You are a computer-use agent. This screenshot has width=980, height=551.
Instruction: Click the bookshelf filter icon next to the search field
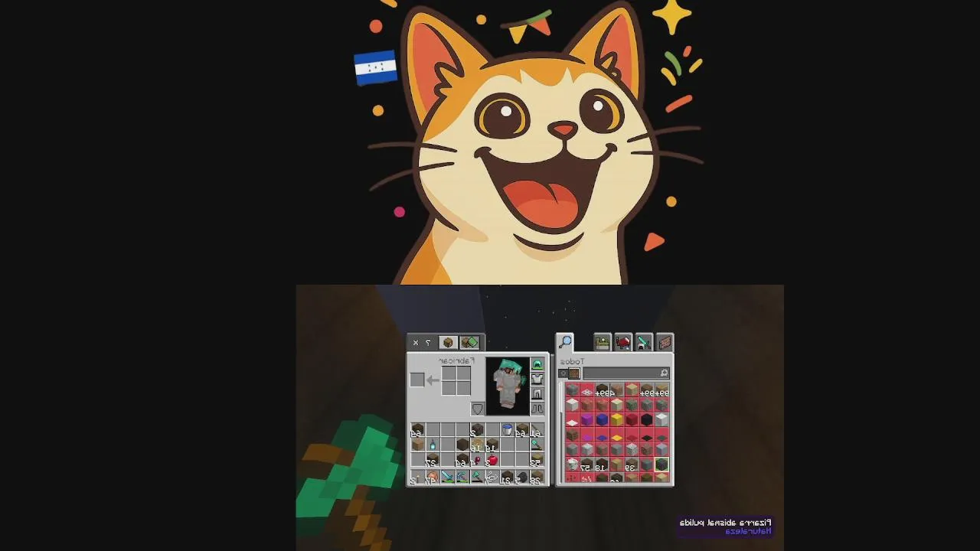point(574,373)
